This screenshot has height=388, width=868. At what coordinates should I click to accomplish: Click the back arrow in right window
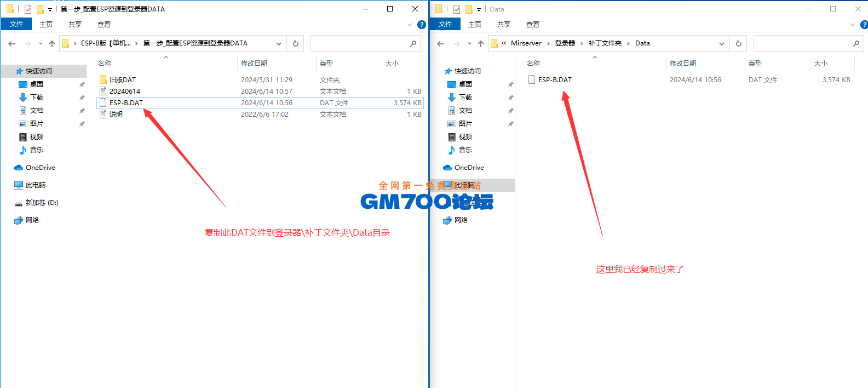440,44
